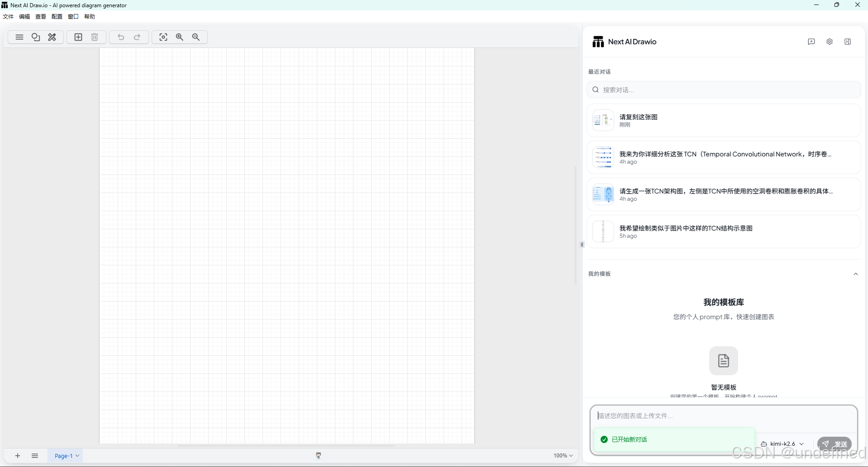Click the 暂无模板 label

pos(724,387)
